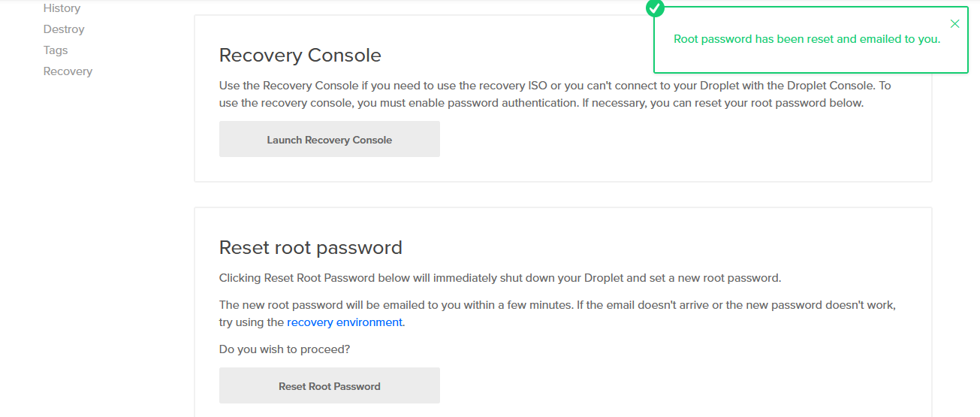Viewport: 980px width, 417px height.
Task: Close the root password reset notification
Action: pos(954,24)
